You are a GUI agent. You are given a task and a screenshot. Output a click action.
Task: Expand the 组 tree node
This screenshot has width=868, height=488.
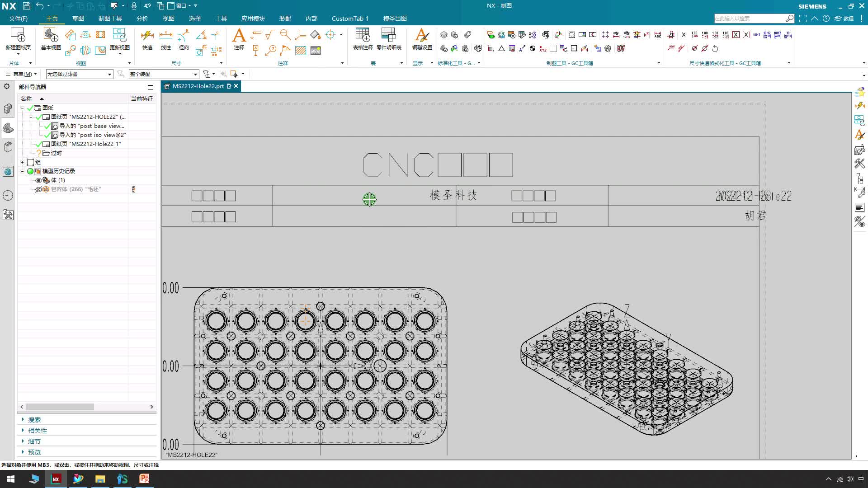(22, 162)
